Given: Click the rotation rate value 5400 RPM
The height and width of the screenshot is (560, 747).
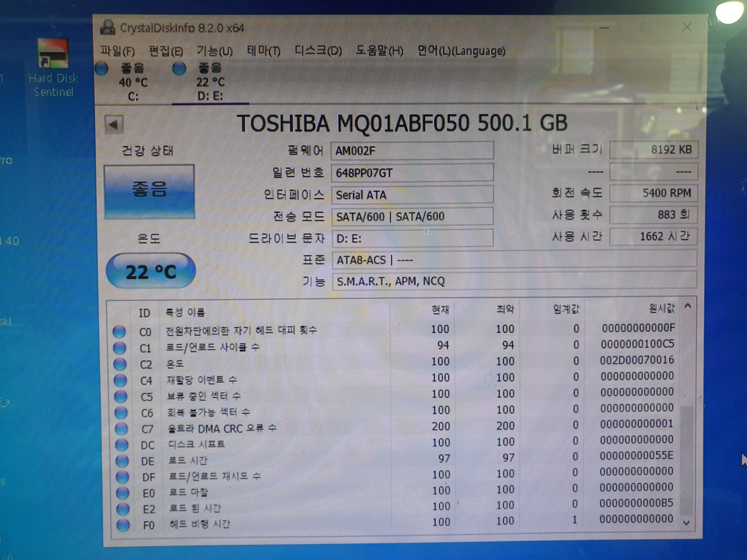Looking at the screenshot, I should point(654,193).
